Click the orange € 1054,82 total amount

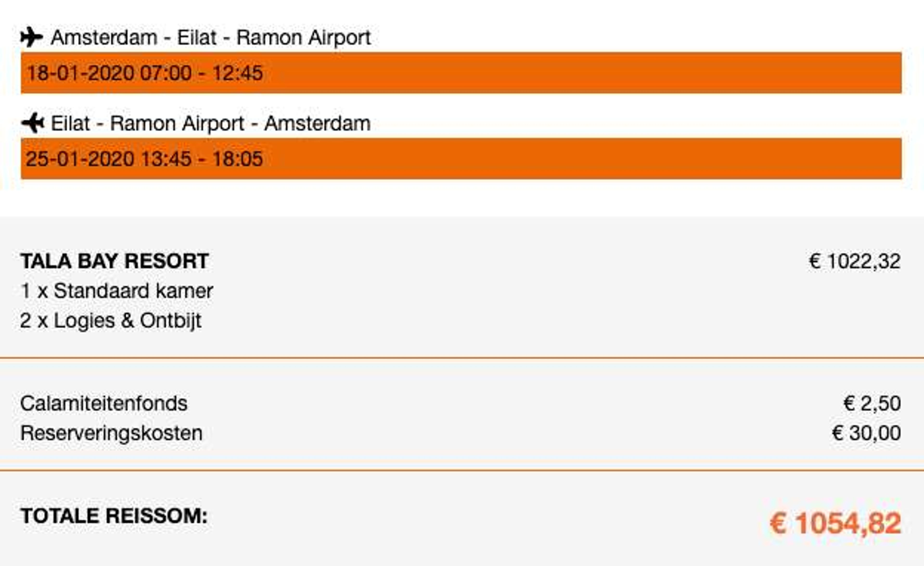click(x=835, y=524)
